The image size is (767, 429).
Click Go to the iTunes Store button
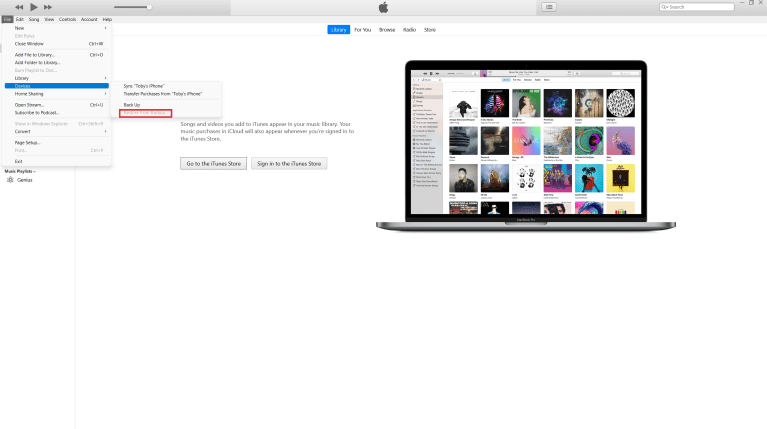(214, 164)
